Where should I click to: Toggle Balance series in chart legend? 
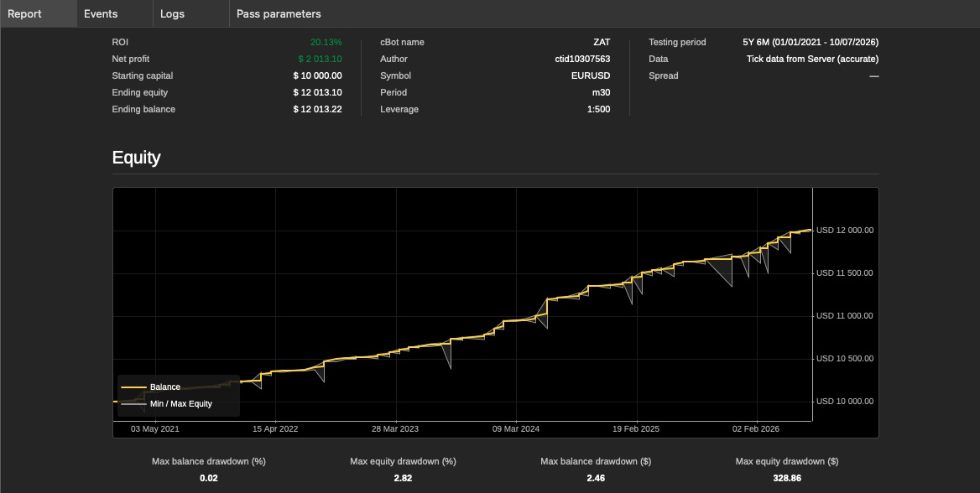151,387
